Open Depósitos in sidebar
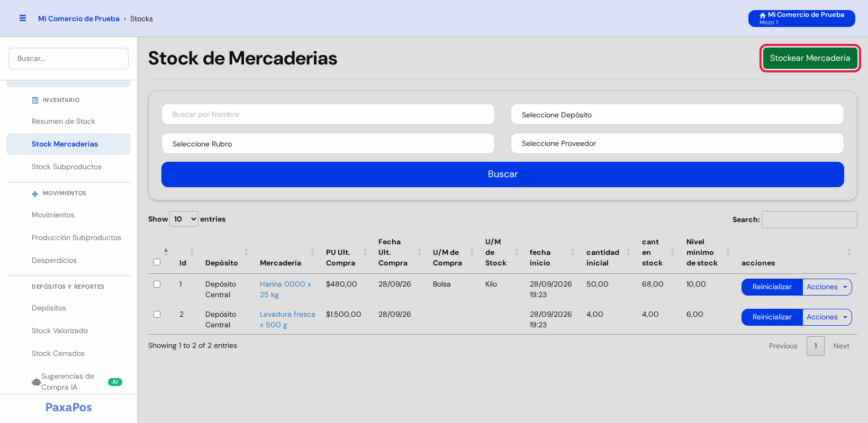 click(49, 308)
